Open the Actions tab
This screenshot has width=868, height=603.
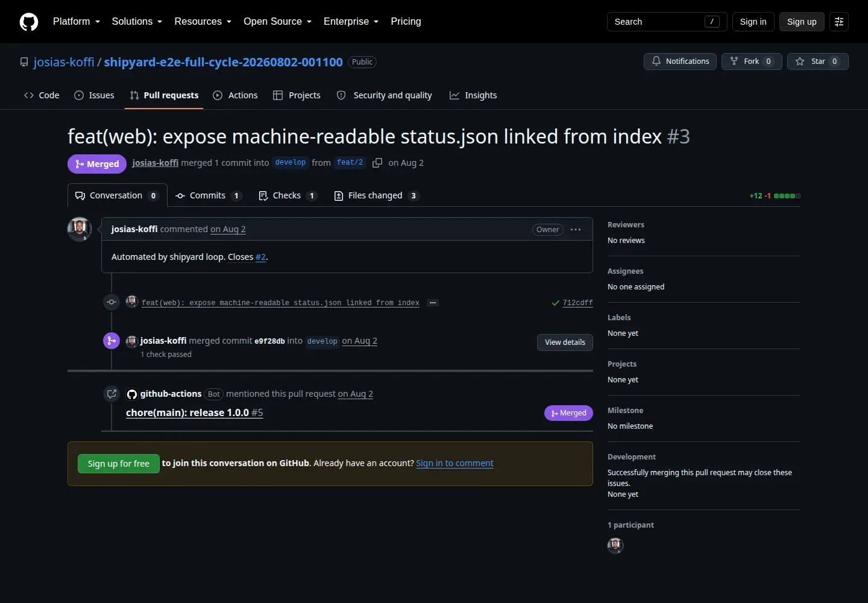(235, 95)
